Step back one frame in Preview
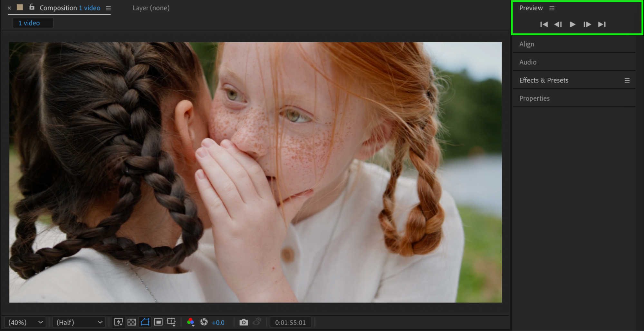 click(558, 25)
